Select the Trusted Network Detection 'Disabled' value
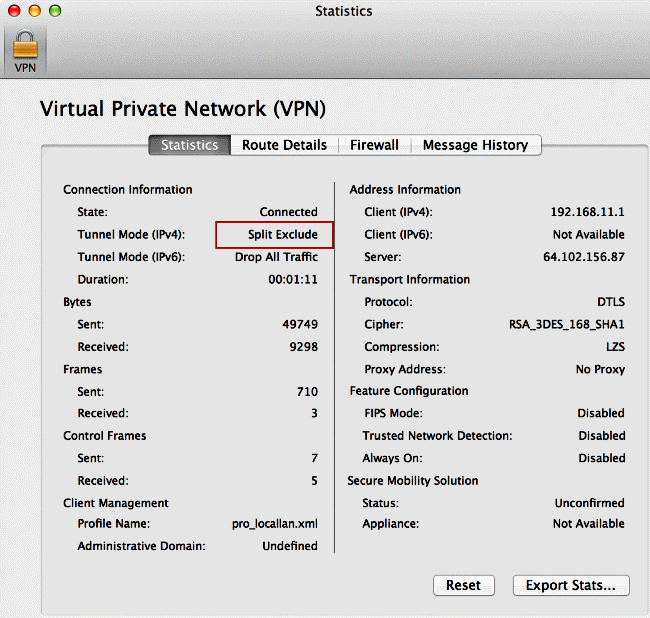This screenshot has height=618, width=650. click(x=601, y=436)
